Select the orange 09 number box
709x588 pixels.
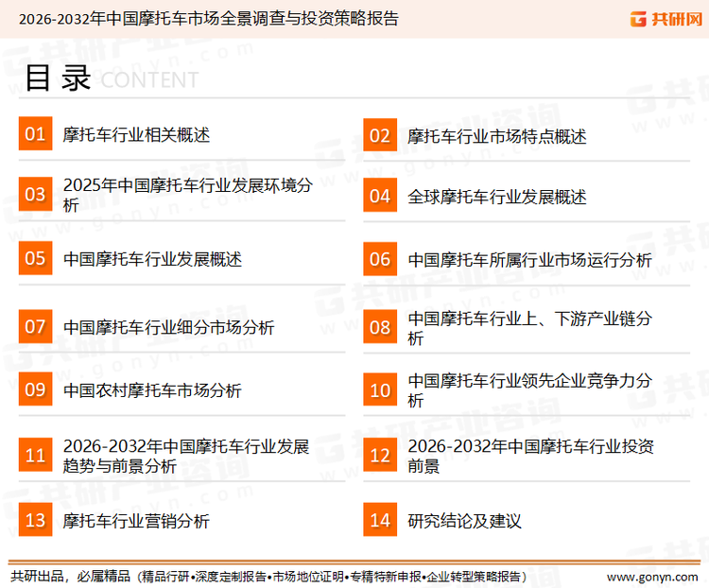pyautogui.click(x=35, y=389)
